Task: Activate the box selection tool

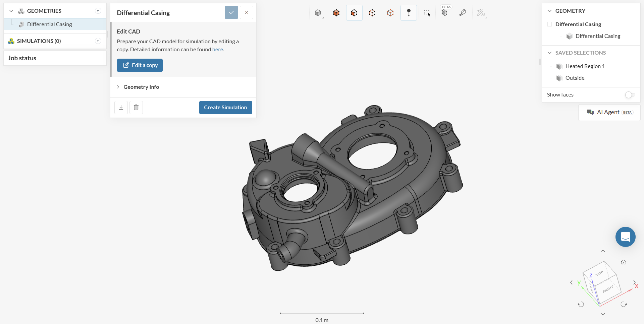Action: click(x=427, y=13)
